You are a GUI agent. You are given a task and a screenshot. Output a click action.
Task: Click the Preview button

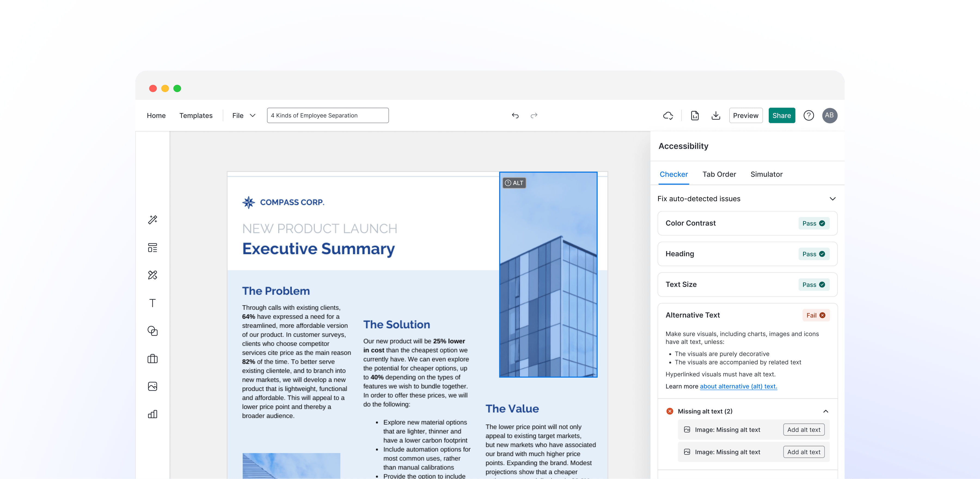click(746, 115)
